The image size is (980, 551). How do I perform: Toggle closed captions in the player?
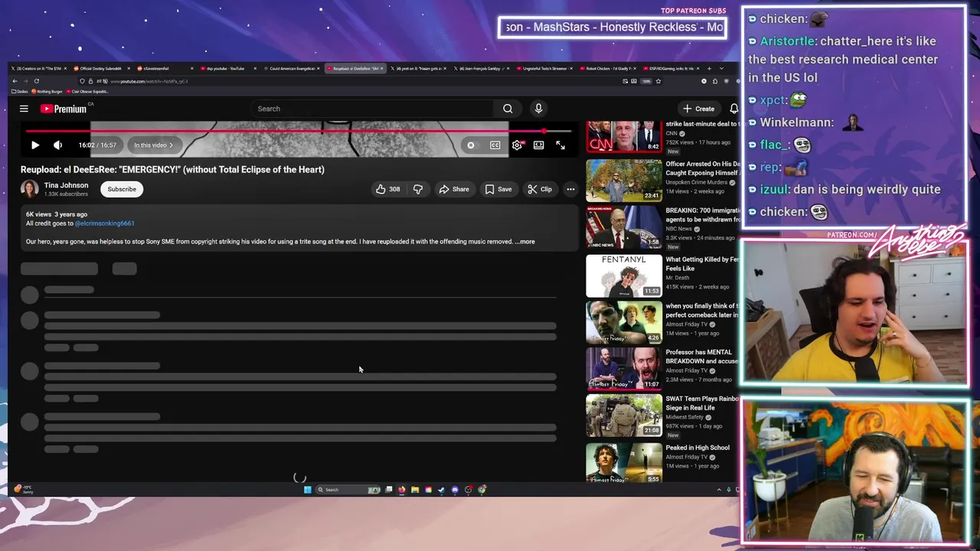(495, 145)
